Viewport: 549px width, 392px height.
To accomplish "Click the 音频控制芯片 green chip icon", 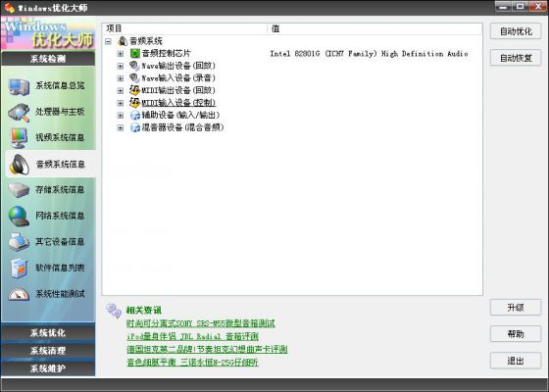I will click(x=135, y=53).
